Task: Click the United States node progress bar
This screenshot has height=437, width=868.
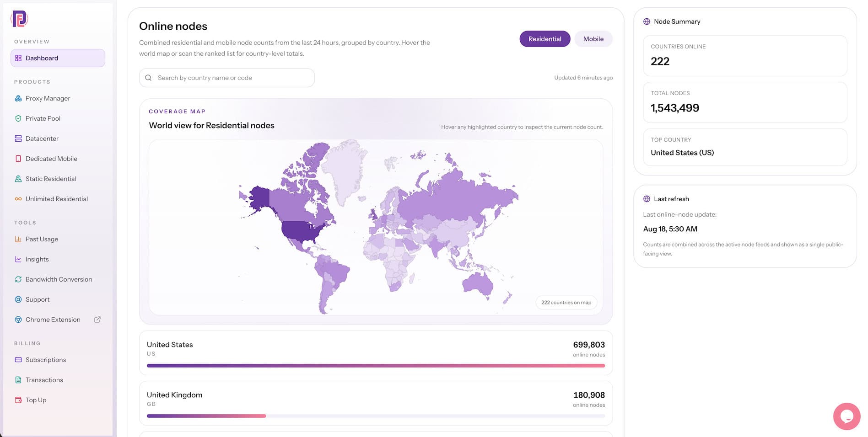Action: (x=376, y=366)
